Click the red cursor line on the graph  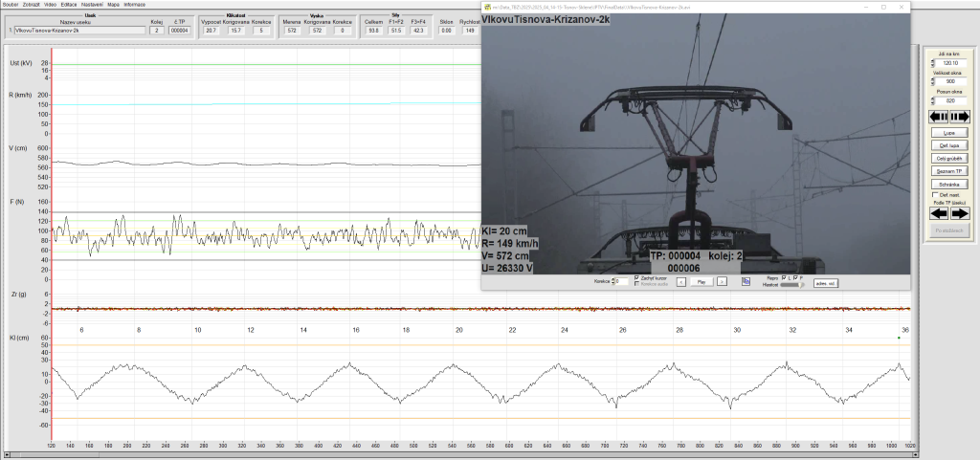coord(52,244)
